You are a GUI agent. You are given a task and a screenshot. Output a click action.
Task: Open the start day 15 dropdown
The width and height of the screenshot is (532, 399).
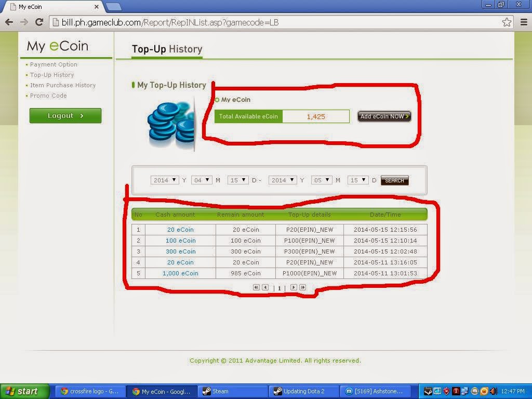pyautogui.click(x=238, y=180)
